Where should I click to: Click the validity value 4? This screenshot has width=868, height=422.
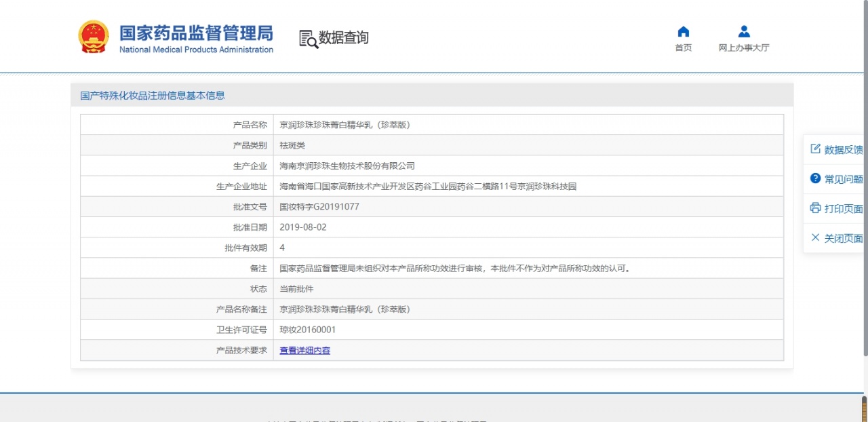[x=282, y=248]
